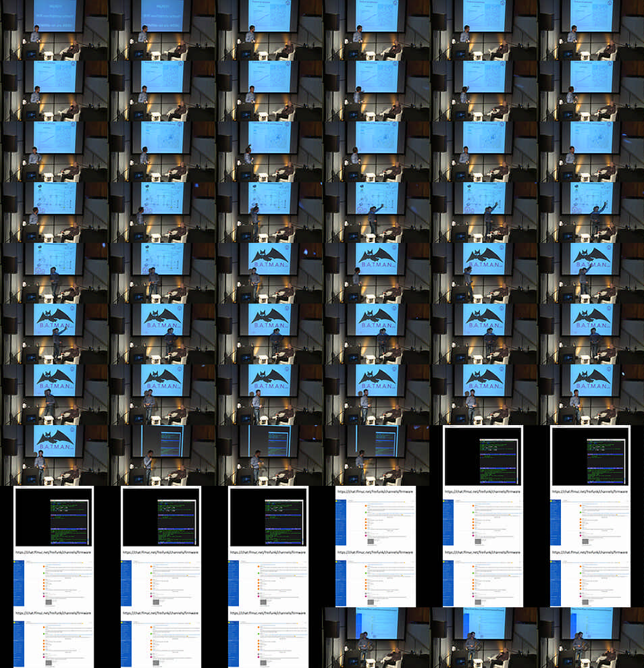Screen dimensions: 644x668
Task: Click the chat.ffmuc.net URL above the first chat screenshot
Action: coord(375,491)
